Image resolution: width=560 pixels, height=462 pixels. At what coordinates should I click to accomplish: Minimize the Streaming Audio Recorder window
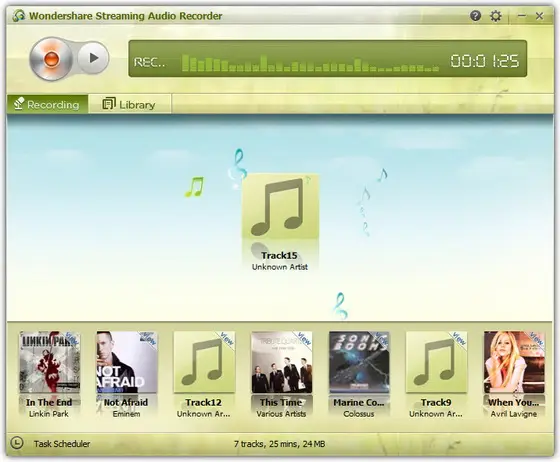pyautogui.click(x=522, y=15)
